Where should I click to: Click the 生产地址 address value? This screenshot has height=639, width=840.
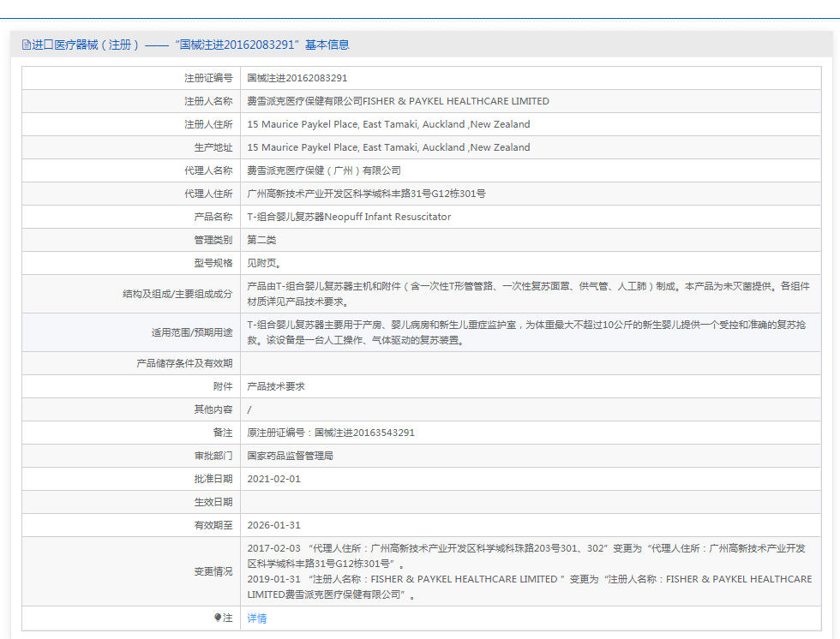(388, 147)
